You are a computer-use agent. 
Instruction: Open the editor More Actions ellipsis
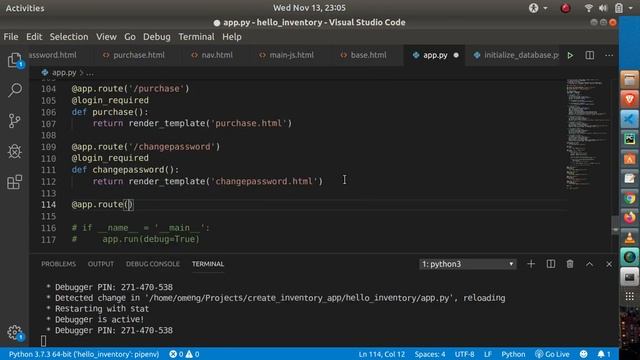click(609, 55)
